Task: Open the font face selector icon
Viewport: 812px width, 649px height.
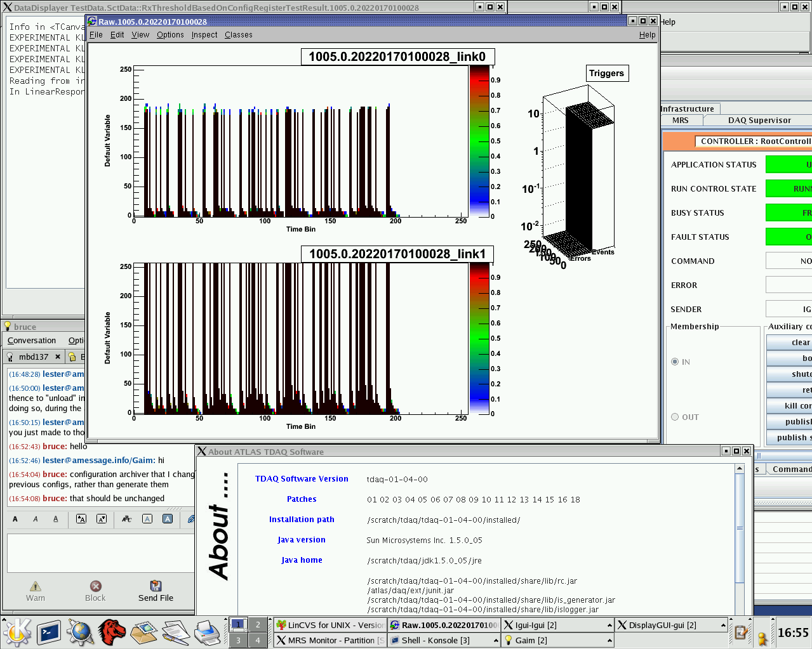Action: click(126, 519)
